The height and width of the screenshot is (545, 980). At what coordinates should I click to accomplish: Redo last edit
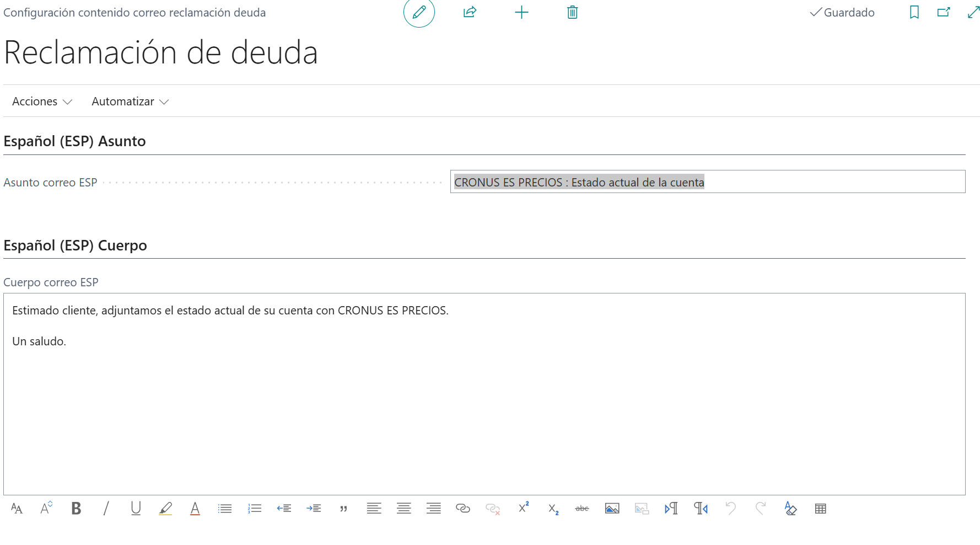tap(761, 509)
